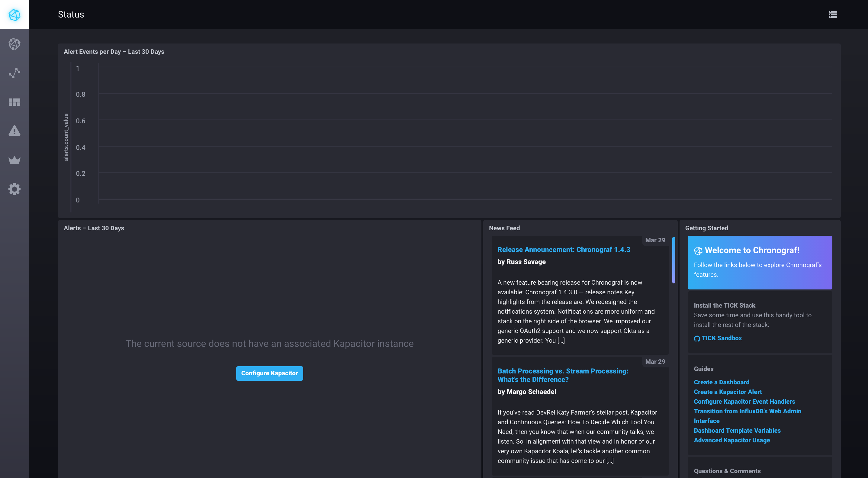This screenshot has height=478, width=868.
Task: Open the Admin crown icon
Action: (14, 160)
